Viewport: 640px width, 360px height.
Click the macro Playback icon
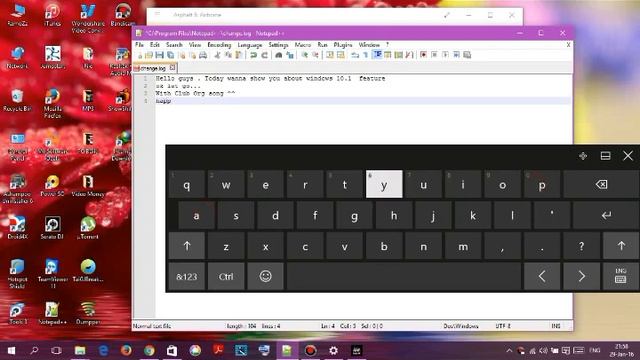coord(445,55)
